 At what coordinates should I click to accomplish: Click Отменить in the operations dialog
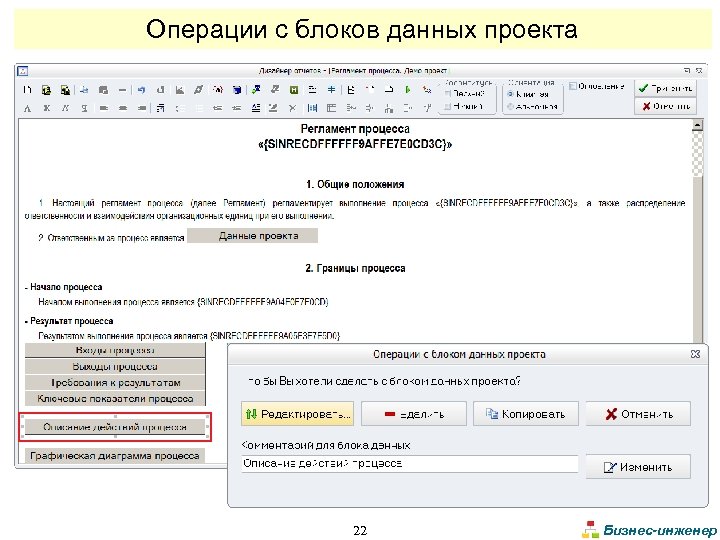coord(638,414)
